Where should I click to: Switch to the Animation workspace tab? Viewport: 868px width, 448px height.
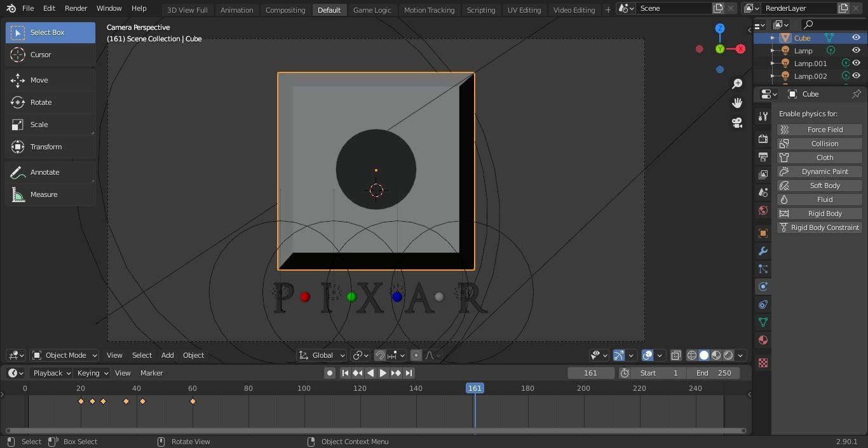[x=236, y=10]
